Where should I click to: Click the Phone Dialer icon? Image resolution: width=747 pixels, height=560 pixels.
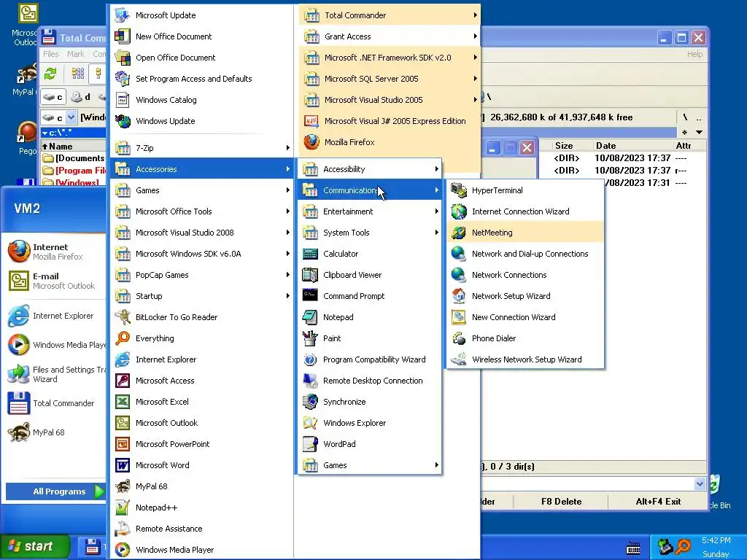458,338
